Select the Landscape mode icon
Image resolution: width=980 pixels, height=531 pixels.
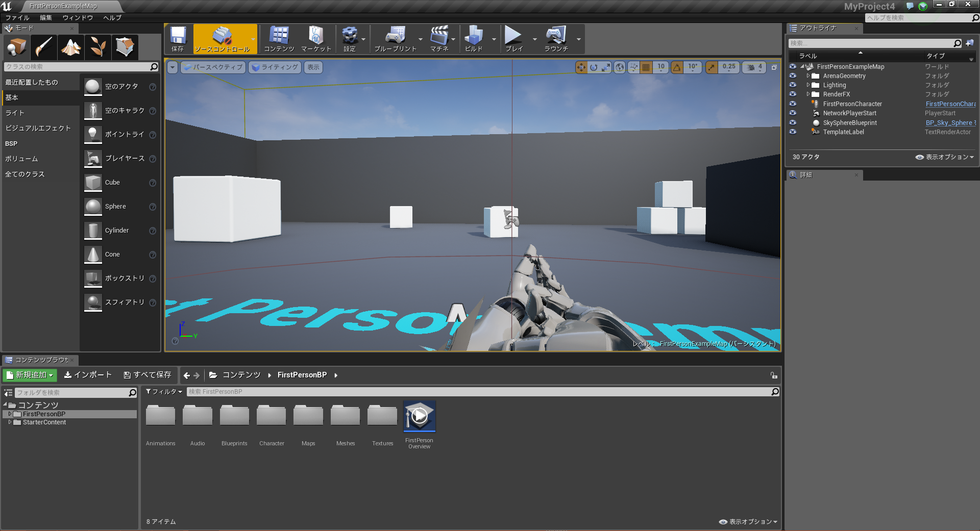coord(71,47)
